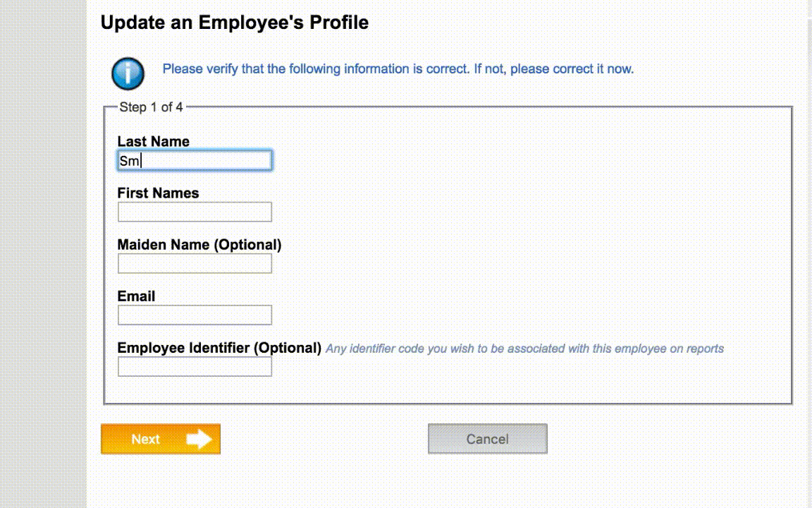The image size is (812, 508).
Task: Activate the Email input field
Action: (195, 315)
